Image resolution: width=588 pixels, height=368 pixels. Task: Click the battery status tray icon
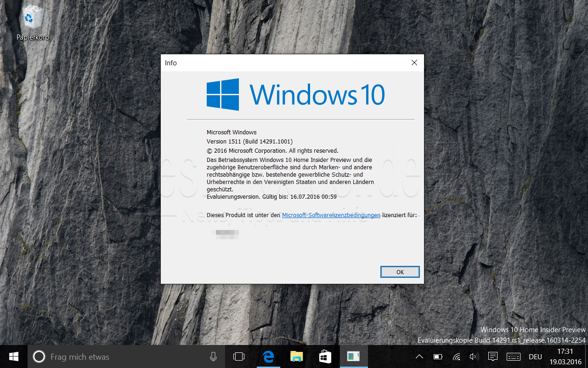tap(438, 356)
